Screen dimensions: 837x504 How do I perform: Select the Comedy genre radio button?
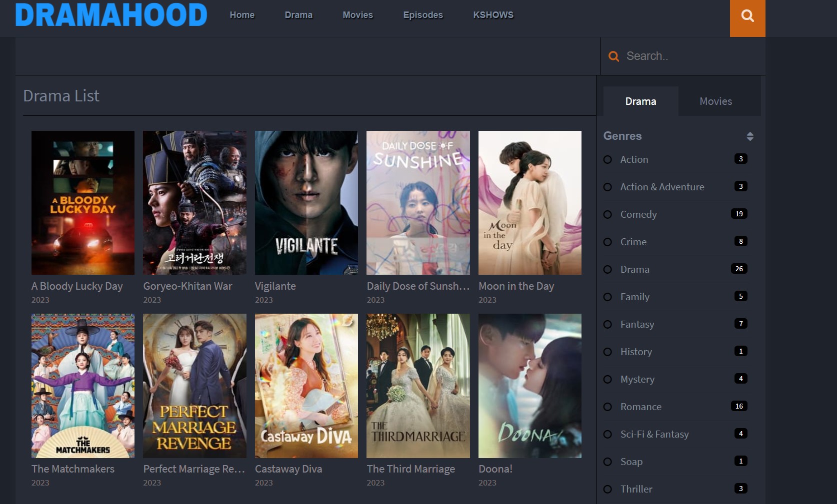(607, 215)
